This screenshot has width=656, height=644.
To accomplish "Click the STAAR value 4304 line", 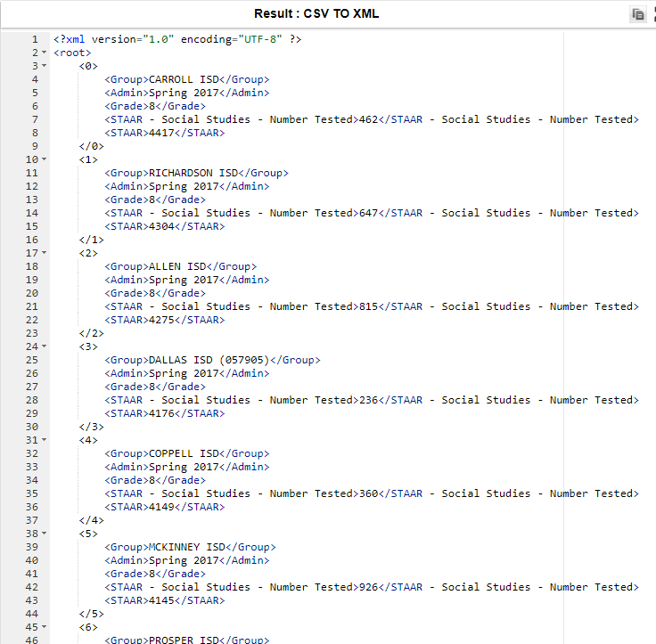I will (x=164, y=226).
